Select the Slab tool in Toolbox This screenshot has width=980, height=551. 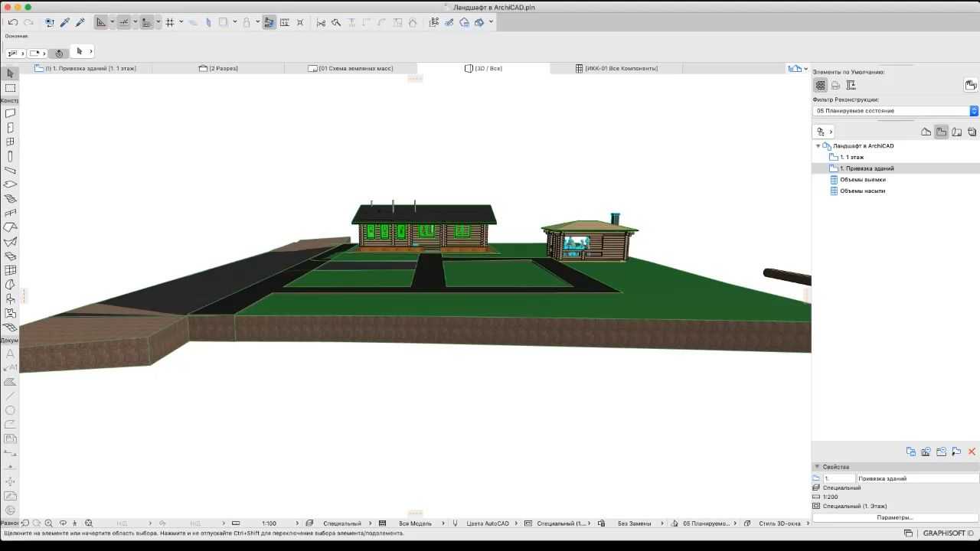point(10,184)
